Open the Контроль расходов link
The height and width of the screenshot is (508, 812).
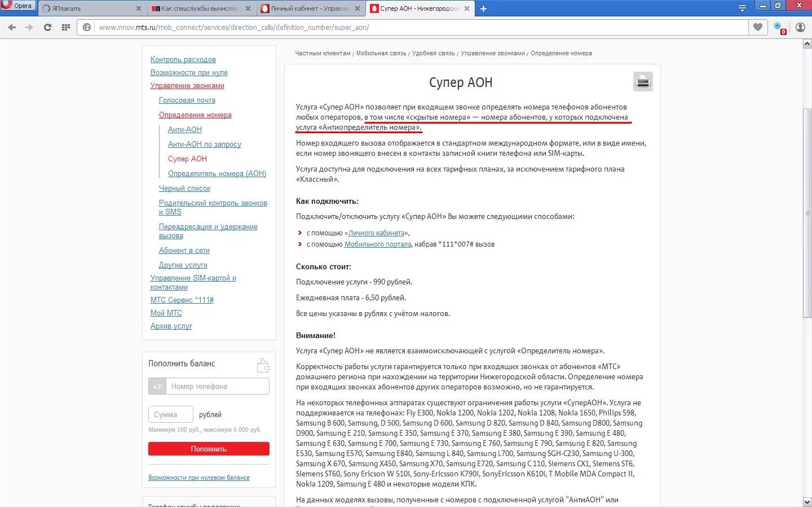[x=183, y=59]
